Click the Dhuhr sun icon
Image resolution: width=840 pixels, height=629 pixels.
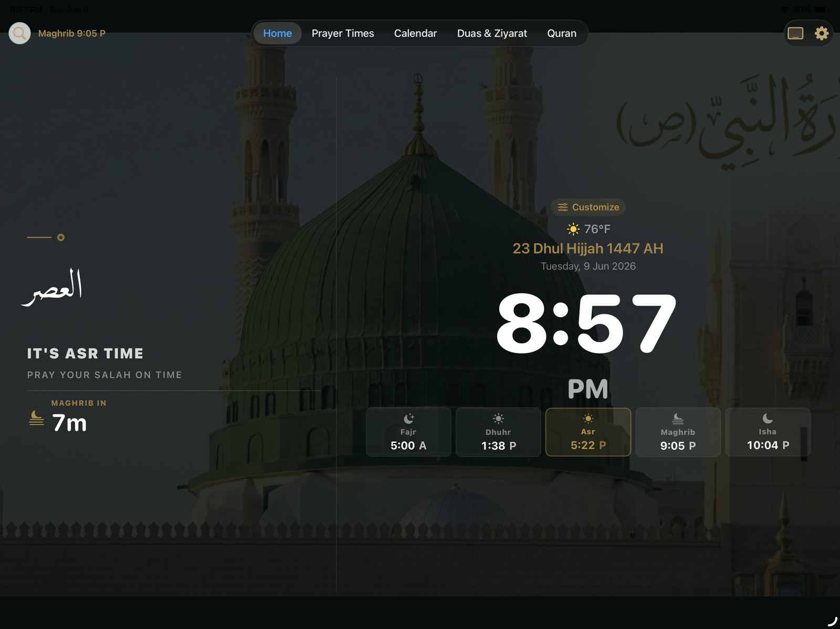(498, 418)
